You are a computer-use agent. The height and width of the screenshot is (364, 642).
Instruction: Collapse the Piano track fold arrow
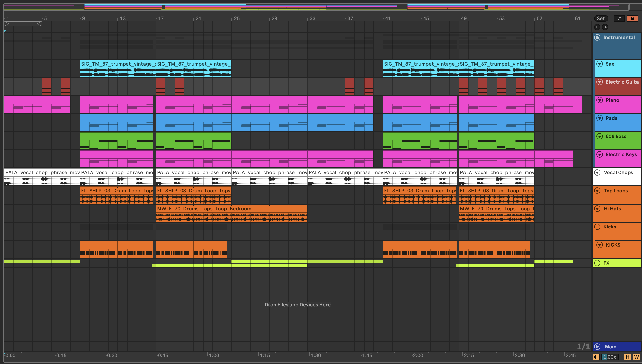[599, 100]
